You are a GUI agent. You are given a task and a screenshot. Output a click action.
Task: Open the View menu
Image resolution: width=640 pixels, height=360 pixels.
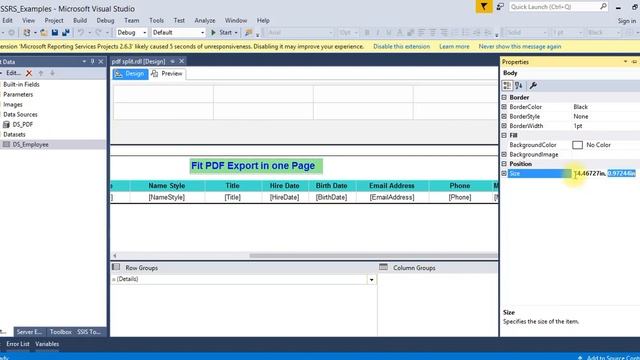coord(28,20)
